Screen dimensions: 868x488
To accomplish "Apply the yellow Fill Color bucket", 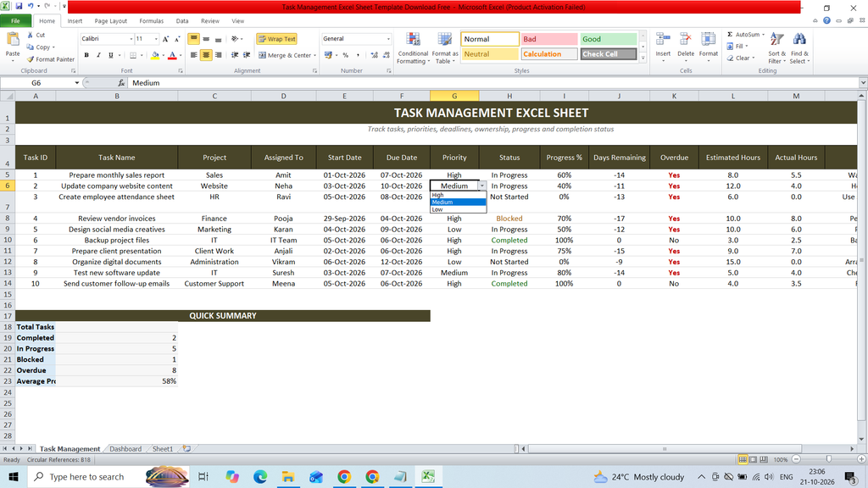I will pyautogui.click(x=155, y=55).
